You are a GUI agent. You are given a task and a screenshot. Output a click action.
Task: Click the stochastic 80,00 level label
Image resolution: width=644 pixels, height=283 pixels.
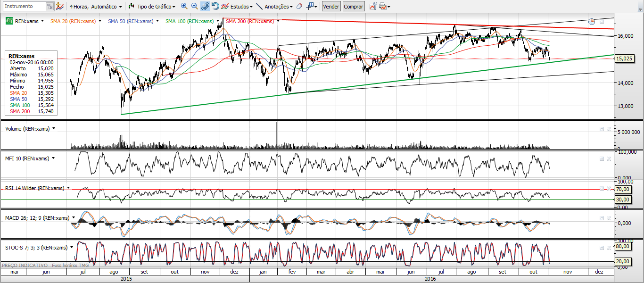tap(624, 246)
